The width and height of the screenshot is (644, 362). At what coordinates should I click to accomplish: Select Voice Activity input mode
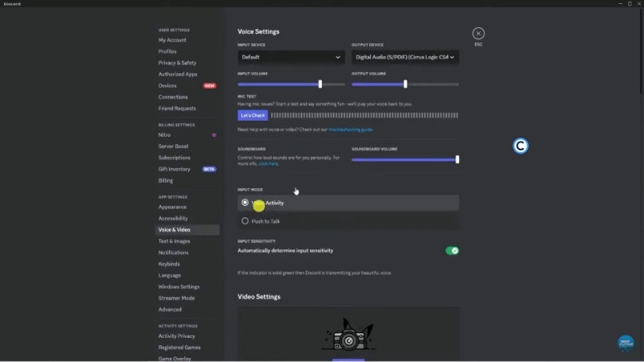pos(348,203)
